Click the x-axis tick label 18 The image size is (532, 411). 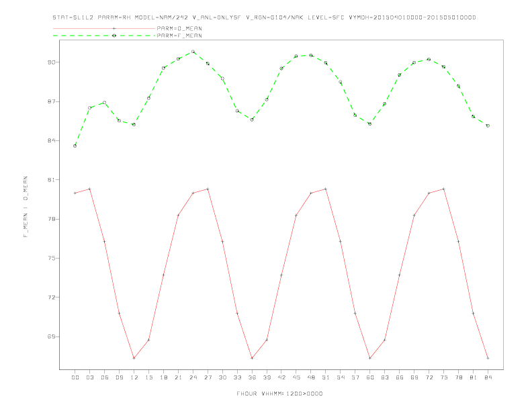click(x=163, y=377)
